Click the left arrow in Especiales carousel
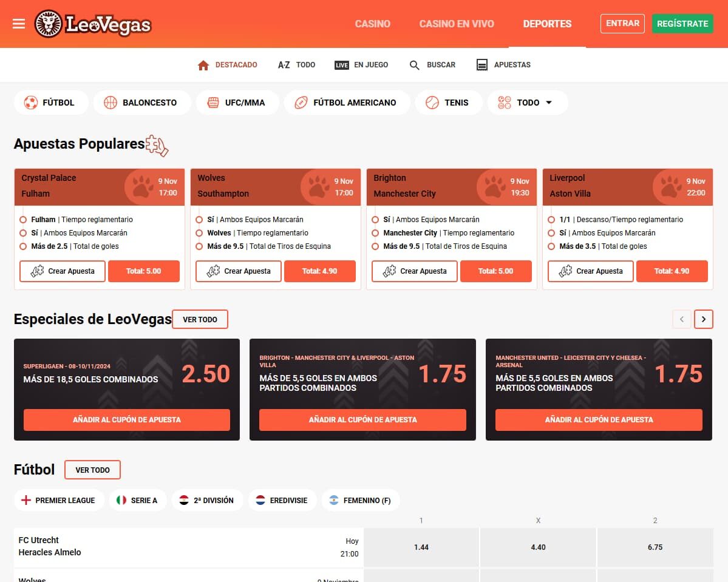728x582 pixels. click(x=681, y=319)
